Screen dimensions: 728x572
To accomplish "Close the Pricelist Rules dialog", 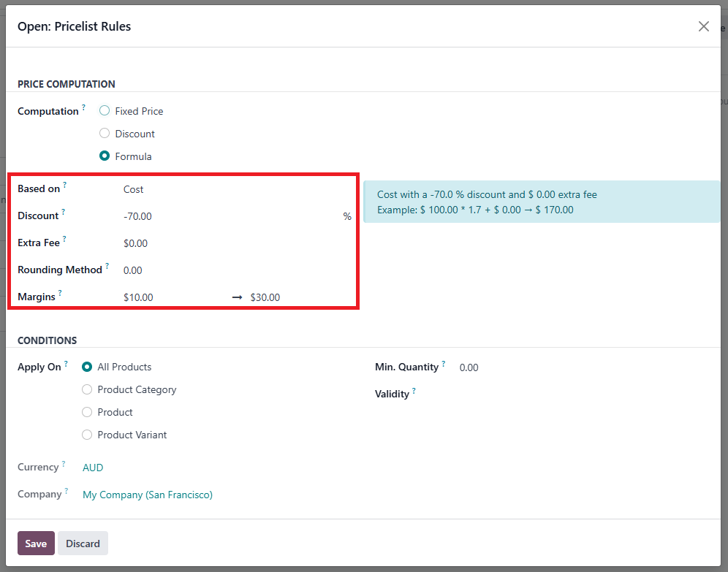I will (x=703, y=26).
